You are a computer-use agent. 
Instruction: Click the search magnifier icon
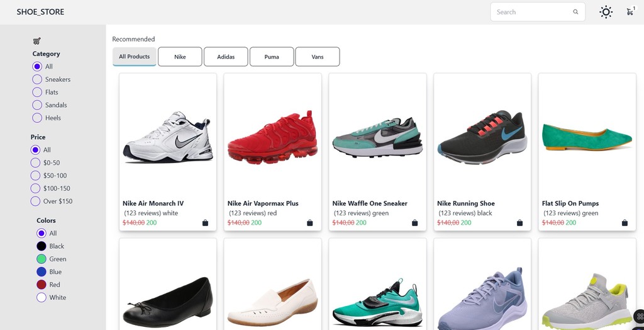(x=575, y=12)
